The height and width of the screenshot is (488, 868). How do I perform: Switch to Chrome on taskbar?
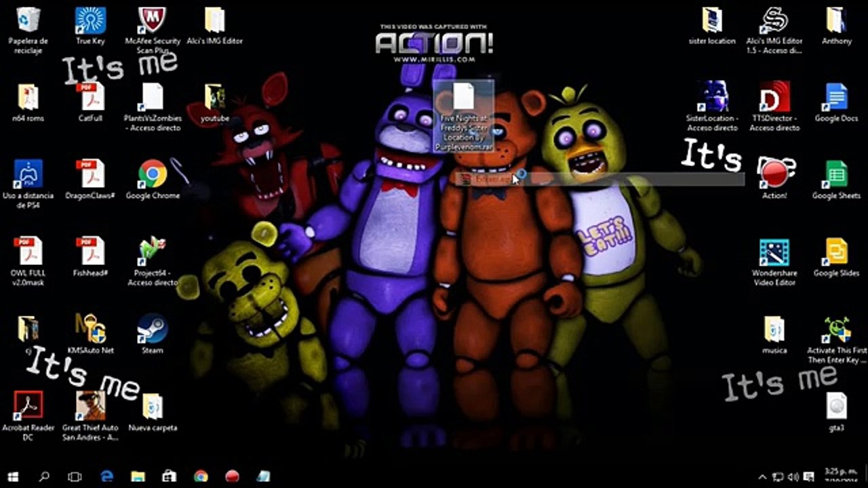click(201, 476)
